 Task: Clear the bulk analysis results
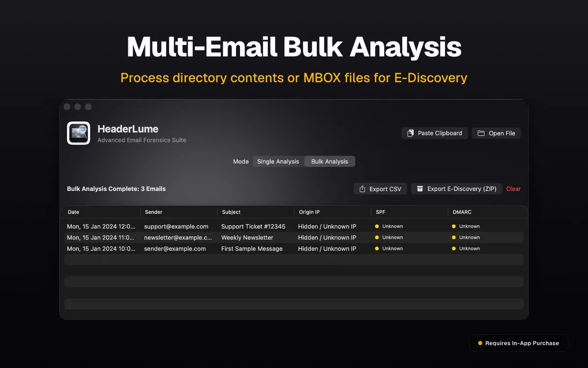(514, 189)
